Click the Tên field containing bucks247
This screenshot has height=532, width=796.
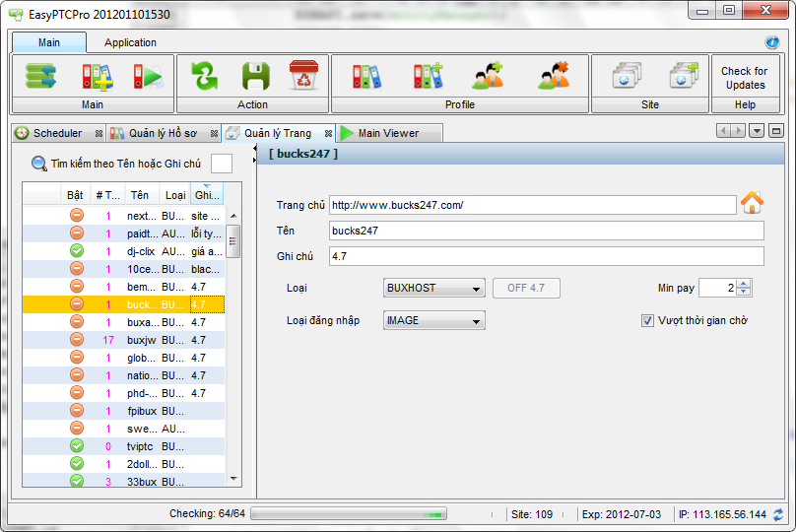(x=546, y=231)
